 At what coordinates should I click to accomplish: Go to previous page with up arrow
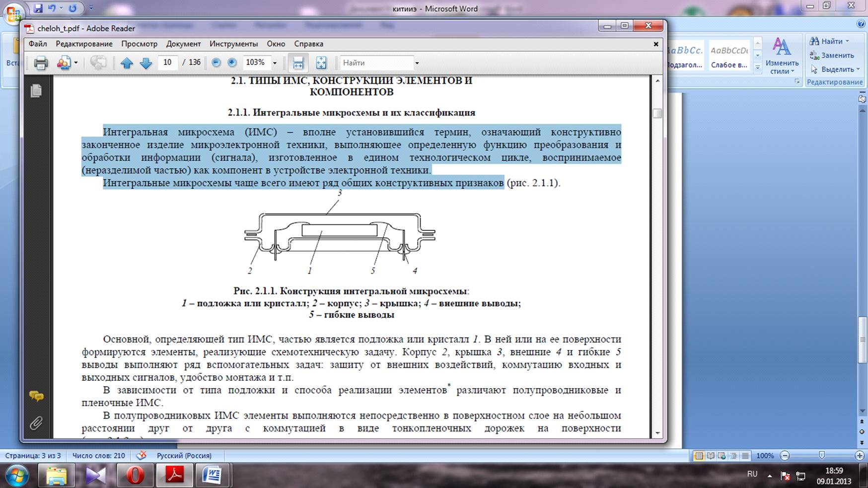127,63
